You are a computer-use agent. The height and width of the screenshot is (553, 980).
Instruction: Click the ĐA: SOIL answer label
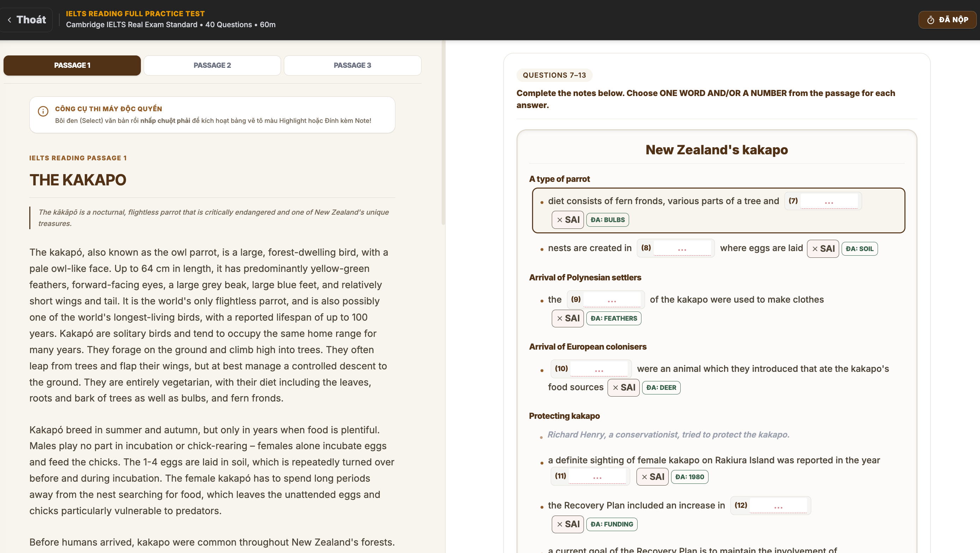pyautogui.click(x=859, y=249)
